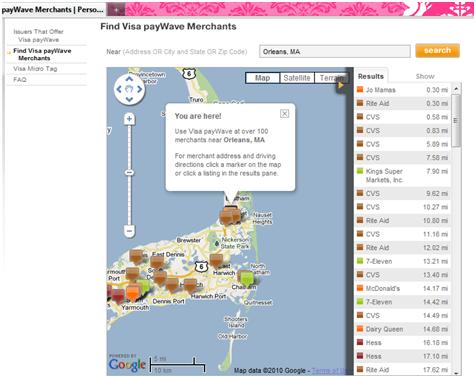The width and height of the screenshot is (476, 378).
Task: Select Rite Aid 10.80 mi result
Action: point(403,221)
